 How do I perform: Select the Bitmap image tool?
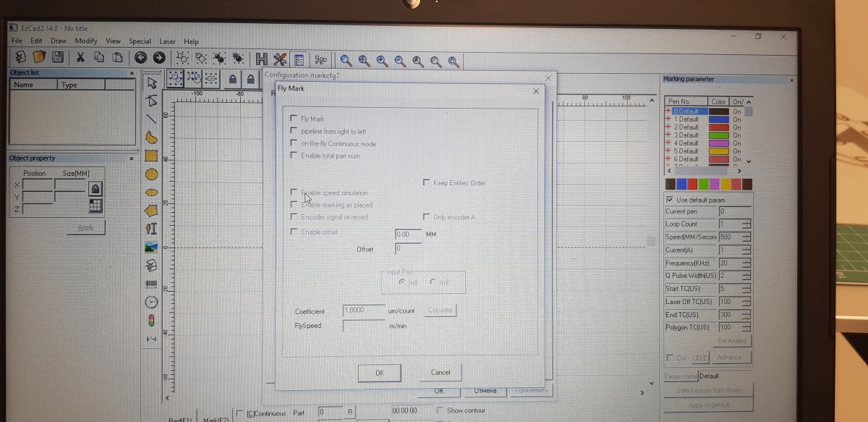(x=151, y=247)
